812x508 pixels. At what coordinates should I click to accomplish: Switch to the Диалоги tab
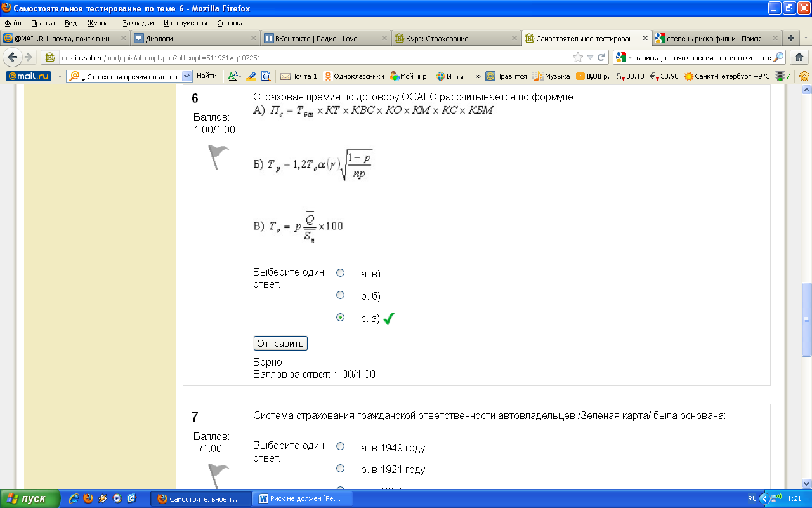pos(195,38)
